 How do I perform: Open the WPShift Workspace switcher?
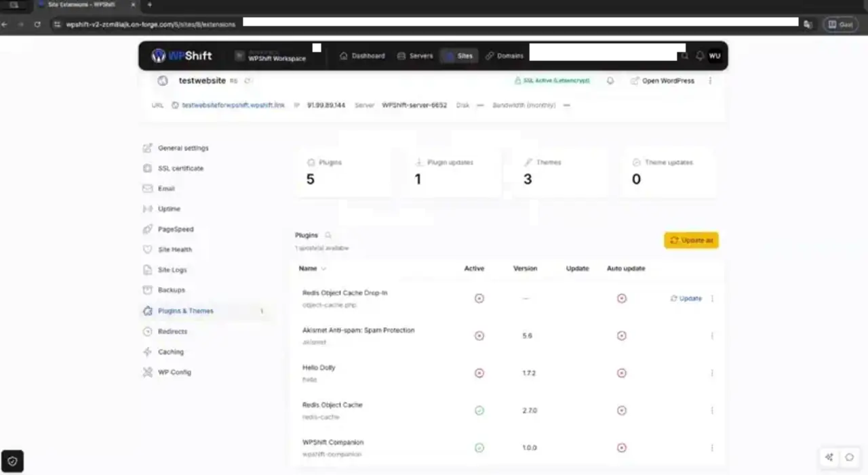[271, 56]
